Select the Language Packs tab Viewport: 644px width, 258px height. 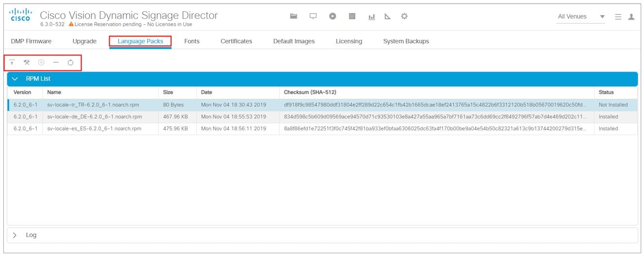coord(140,41)
